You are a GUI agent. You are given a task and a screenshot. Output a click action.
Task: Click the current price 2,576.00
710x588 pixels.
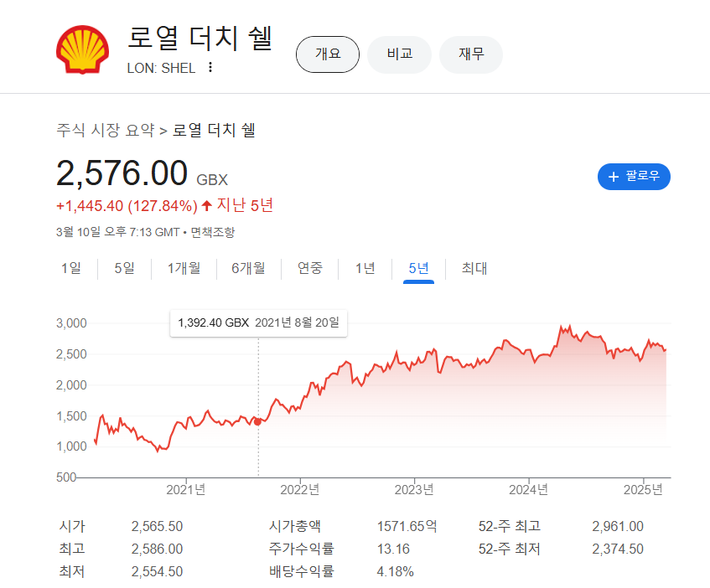point(122,173)
